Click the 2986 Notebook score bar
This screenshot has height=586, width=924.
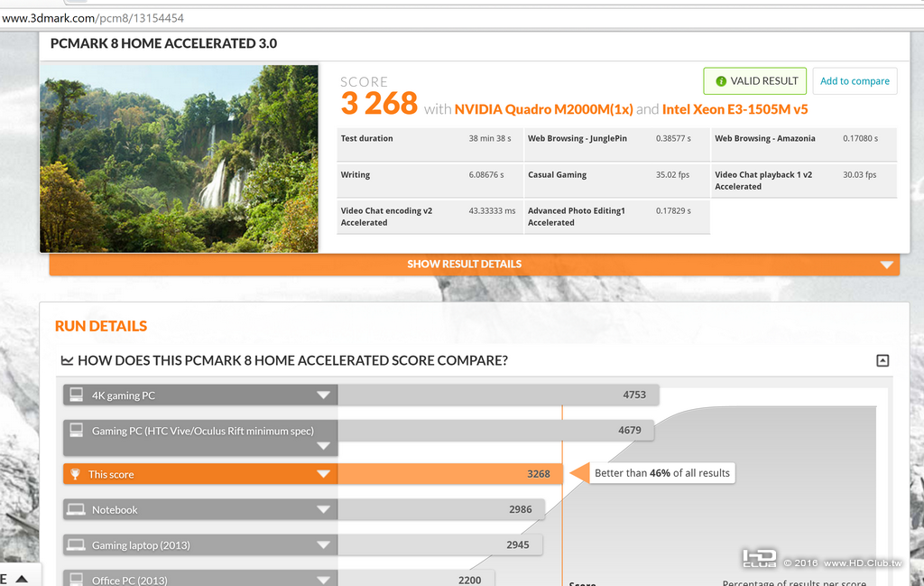pyautogui.click(x=440, y=509)
